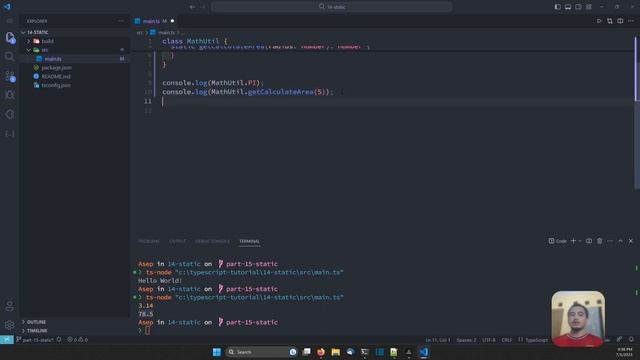Viewport: 640px width, 360px height.
Task: Click line number 11 in the gutter
Action: click(x=147, y=101)
